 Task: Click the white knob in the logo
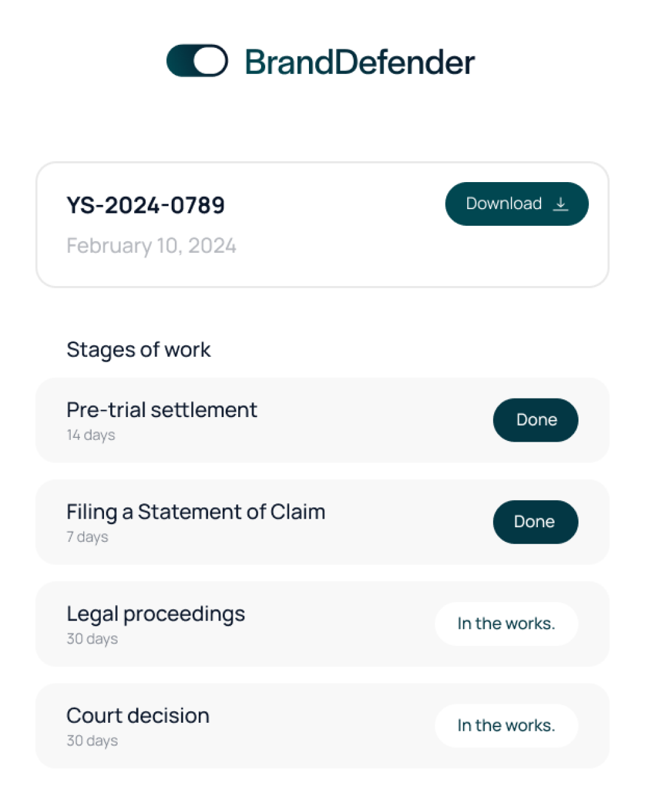(x=210, y=61)
